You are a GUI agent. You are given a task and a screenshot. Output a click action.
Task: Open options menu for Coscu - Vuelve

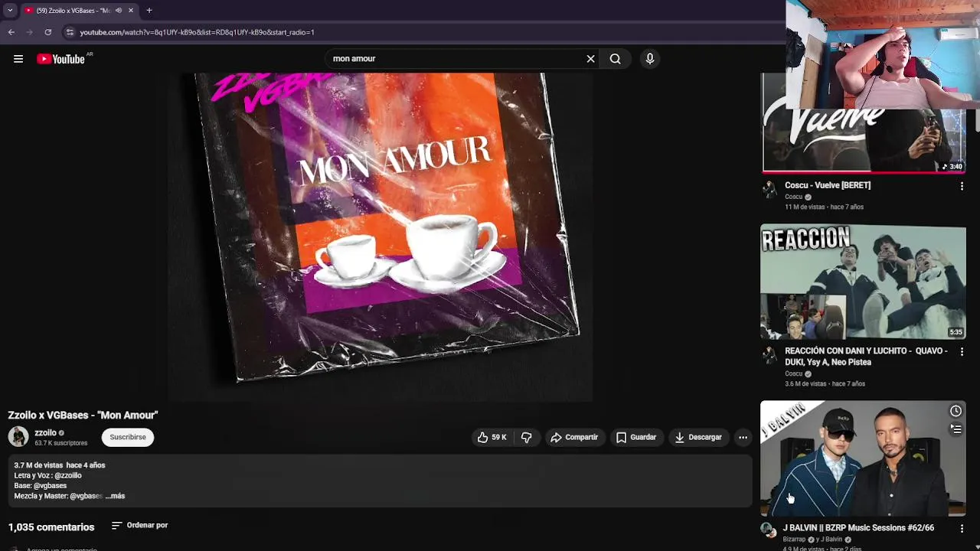962,186
